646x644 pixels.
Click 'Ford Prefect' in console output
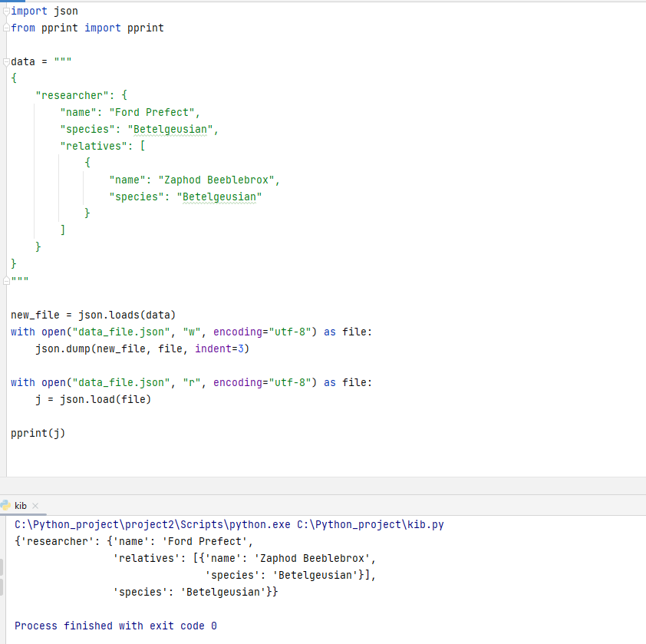pos(204,541)
